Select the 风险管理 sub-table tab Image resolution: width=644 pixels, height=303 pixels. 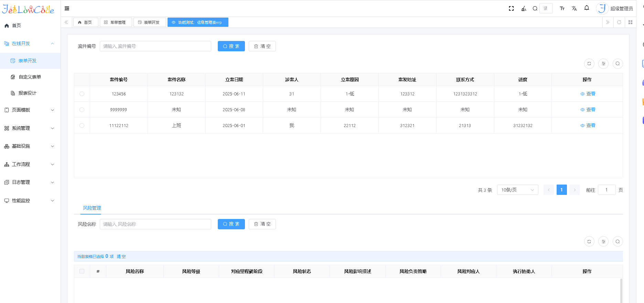pyautogui.click(x=92, y=208)
